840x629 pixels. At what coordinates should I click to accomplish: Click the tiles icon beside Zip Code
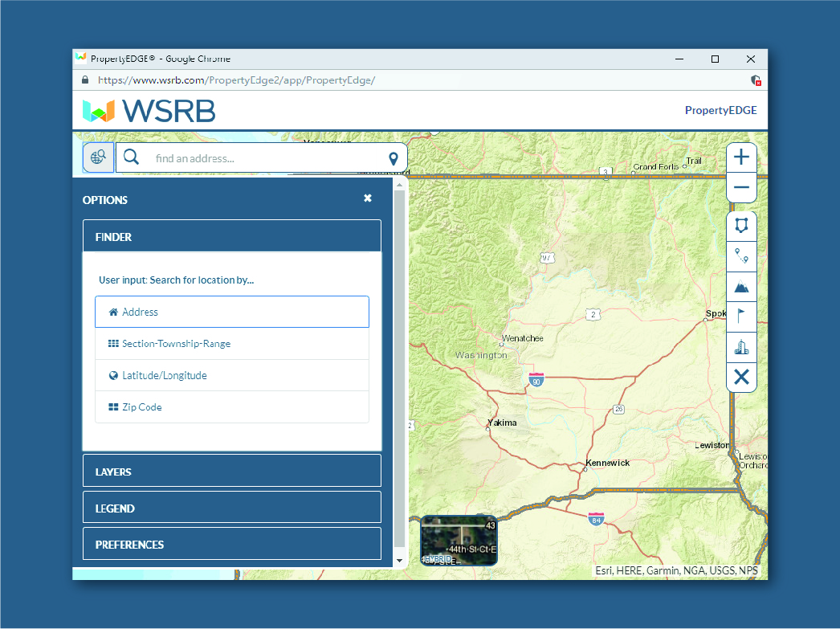[113, 407]
